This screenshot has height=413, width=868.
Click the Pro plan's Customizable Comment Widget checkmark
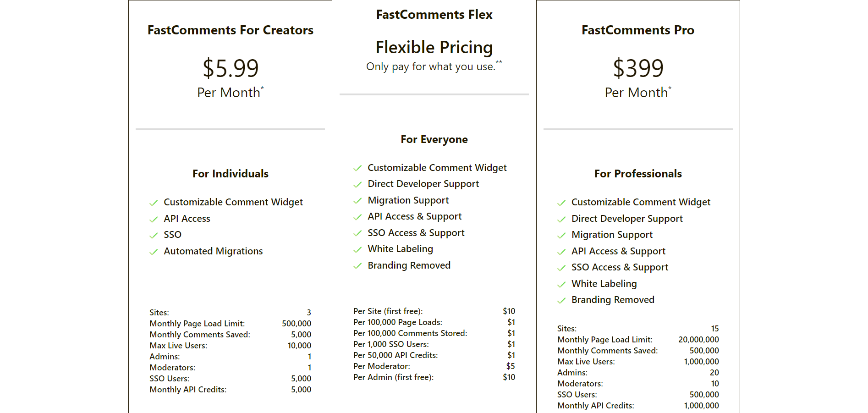pyautogui.click(x=561, y=203)
